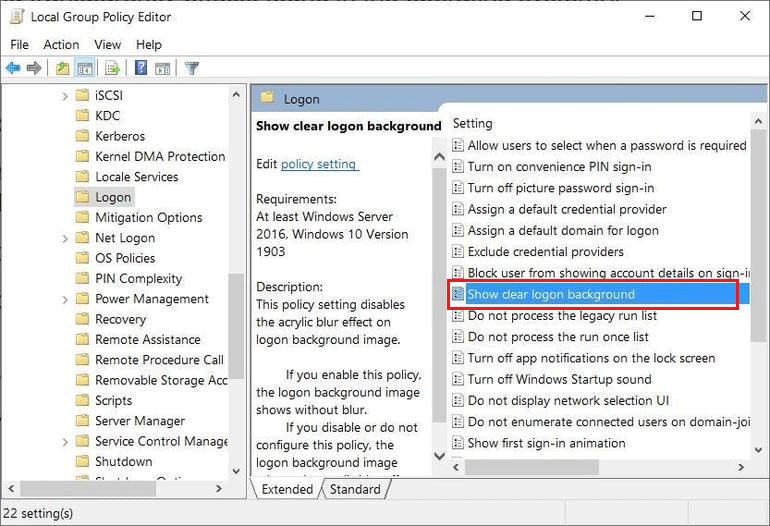Screen dimensions: 770x526
Task: Click the settings list horizontal scroll right arrow
Action: click(742, 467)
